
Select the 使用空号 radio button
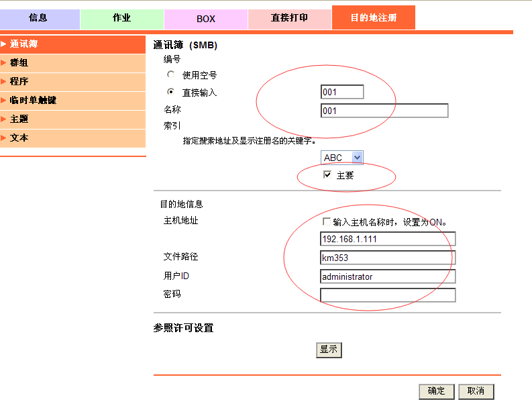(171, 74)
